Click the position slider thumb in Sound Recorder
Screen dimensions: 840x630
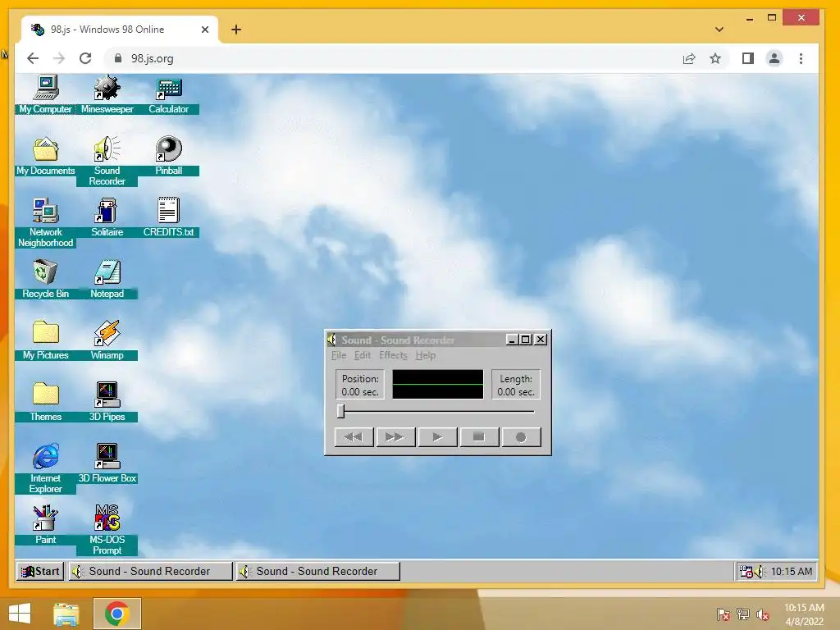coord(340,411)
